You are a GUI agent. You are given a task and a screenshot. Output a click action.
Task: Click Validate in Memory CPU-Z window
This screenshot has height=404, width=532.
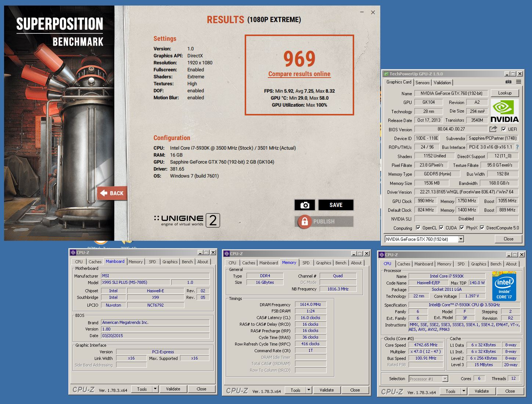[327, 390]
